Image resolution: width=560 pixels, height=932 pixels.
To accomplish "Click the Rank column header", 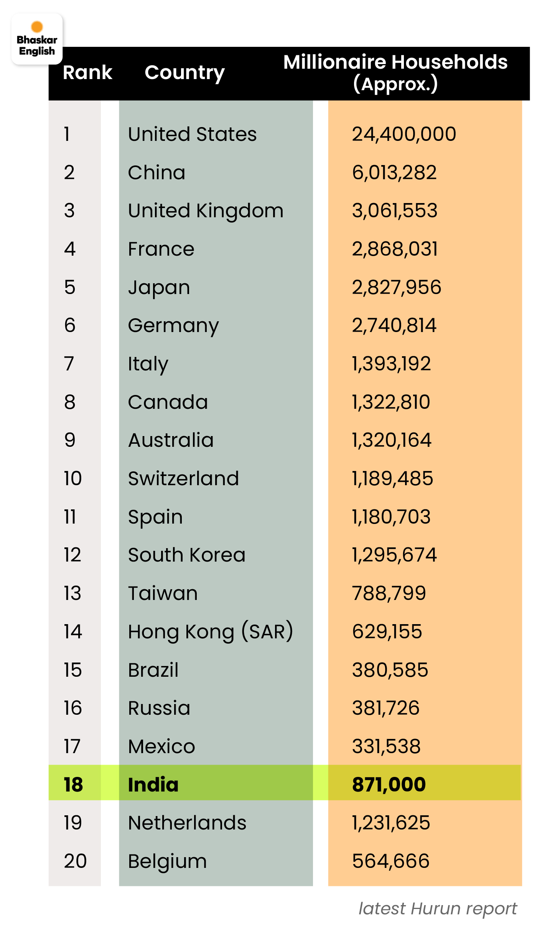I will click(87, 73).
